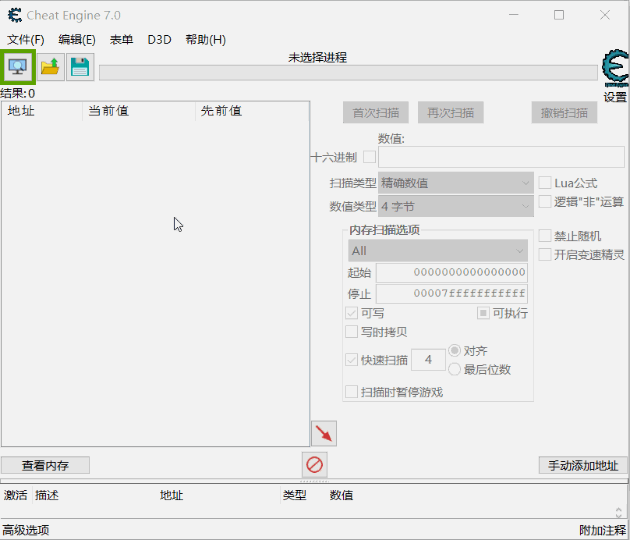Enable the 开启变速精灵 checkbox
Viewport: 630px width, 540px height.
[x=544, y=254]
